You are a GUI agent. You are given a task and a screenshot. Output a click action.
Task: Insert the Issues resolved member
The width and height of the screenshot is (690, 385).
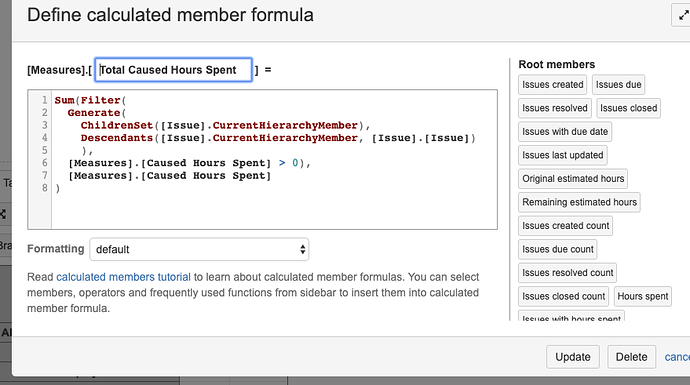554,108
